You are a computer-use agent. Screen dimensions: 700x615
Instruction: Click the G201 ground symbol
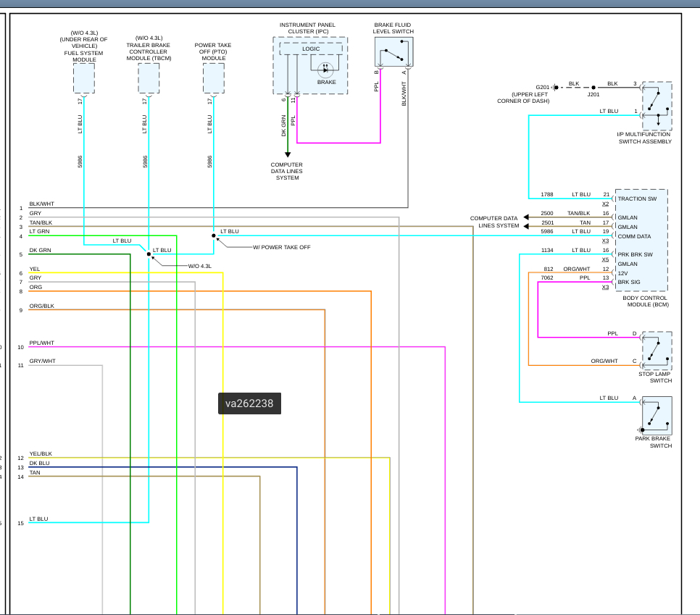tap(554, 88)
